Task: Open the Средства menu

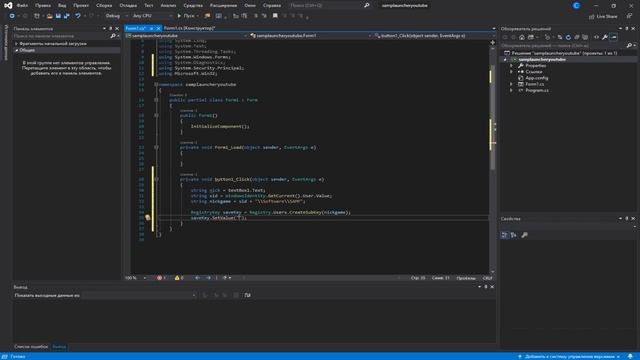Action: click(193, 6)
